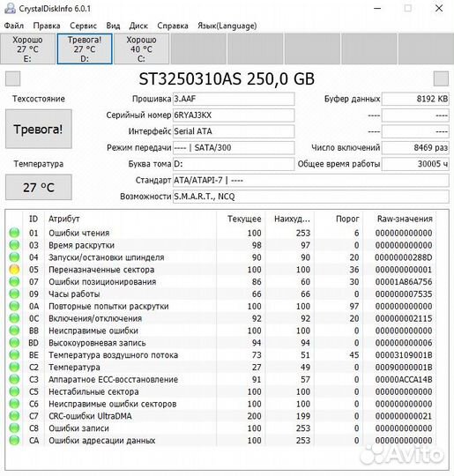
Task: Click the next disk square button
Action: (441, 79)
